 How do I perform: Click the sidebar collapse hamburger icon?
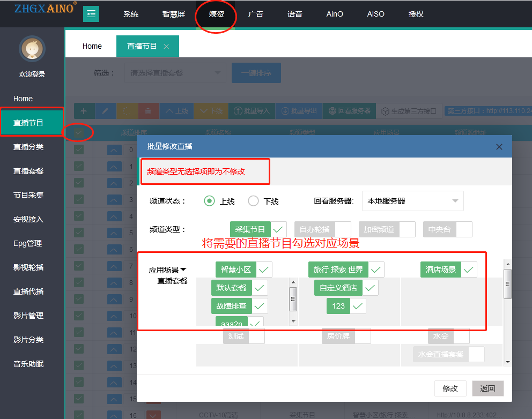point(91,14)
